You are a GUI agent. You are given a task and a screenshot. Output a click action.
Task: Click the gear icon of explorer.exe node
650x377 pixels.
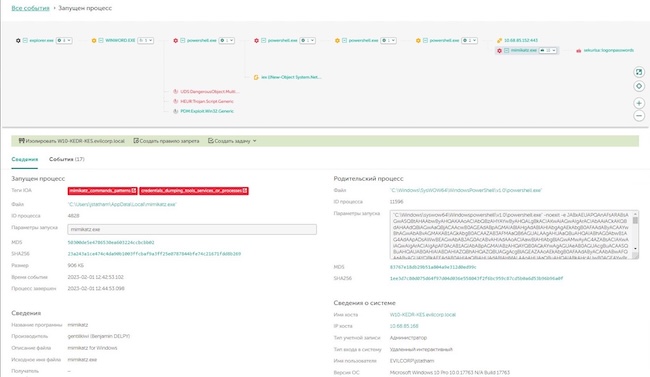(x=18, y=41)
